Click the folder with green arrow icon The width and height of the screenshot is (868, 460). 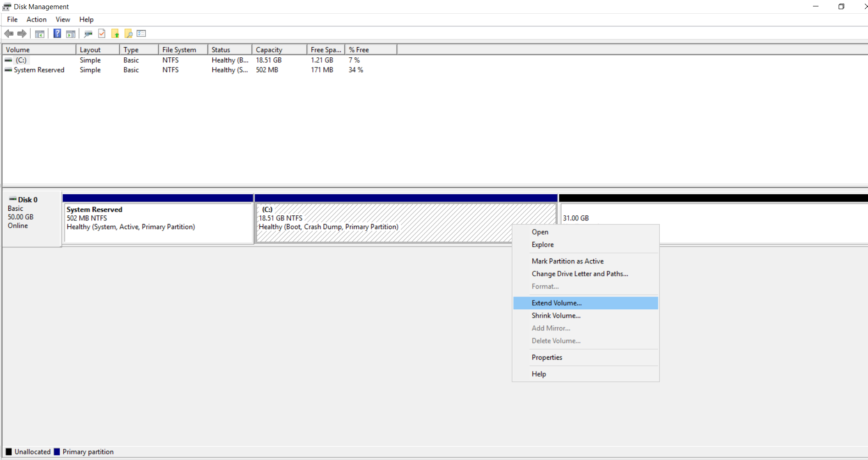tap(115, 33)
